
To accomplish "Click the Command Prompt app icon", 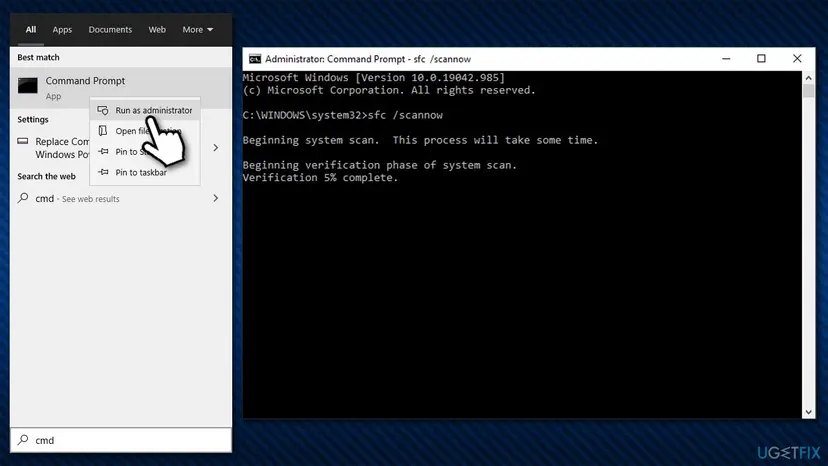I will [27, 86].
